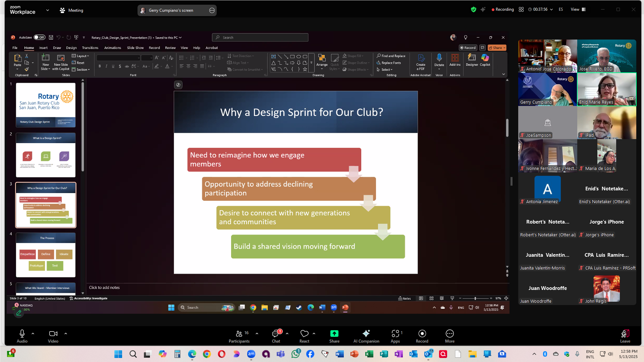Screen dimensions: 644x362
Task: Expand the zoom Workplace dropdown arrow
Action: pos(48,10)
